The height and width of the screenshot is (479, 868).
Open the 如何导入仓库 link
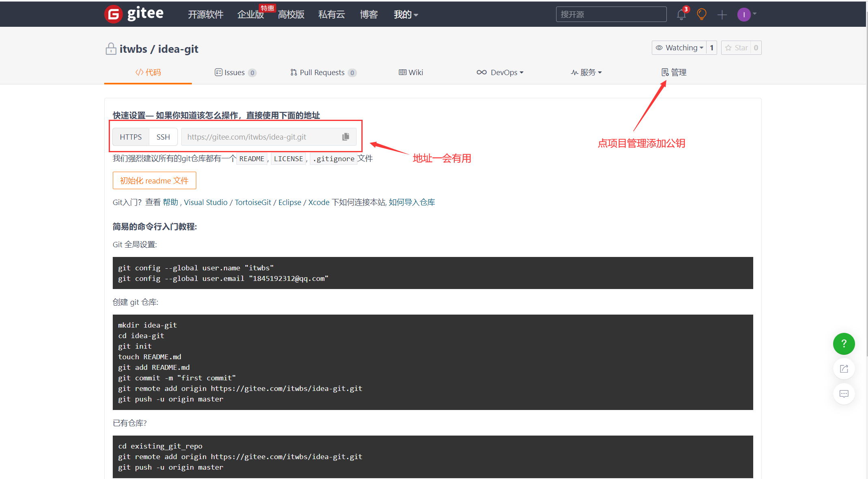[x=412, y=202]
